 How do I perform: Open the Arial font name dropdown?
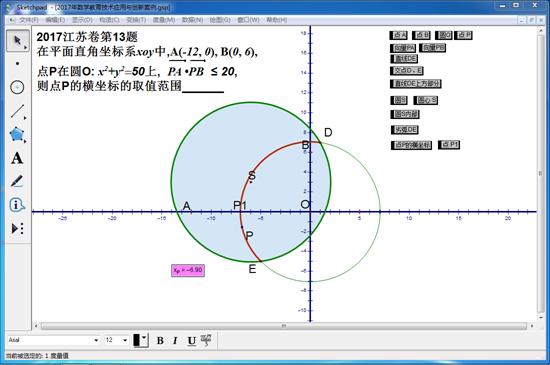coord(54,340)
